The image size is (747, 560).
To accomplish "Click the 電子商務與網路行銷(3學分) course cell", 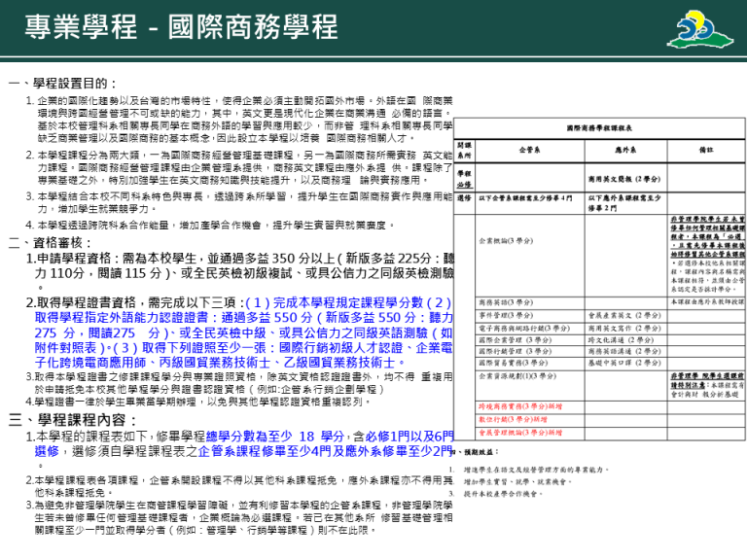I will pyautogui.click(x=529, y=328).
